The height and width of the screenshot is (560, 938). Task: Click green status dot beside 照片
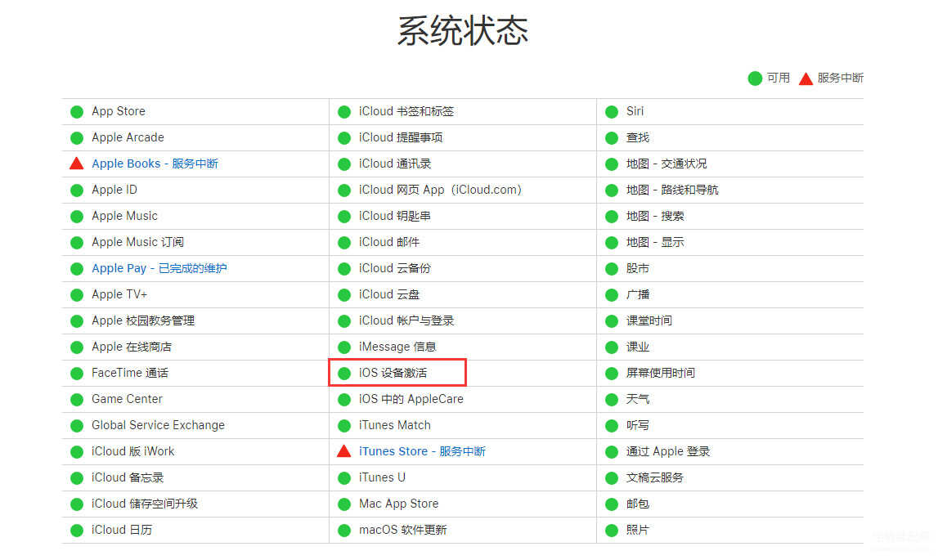(x=612, y=530)
